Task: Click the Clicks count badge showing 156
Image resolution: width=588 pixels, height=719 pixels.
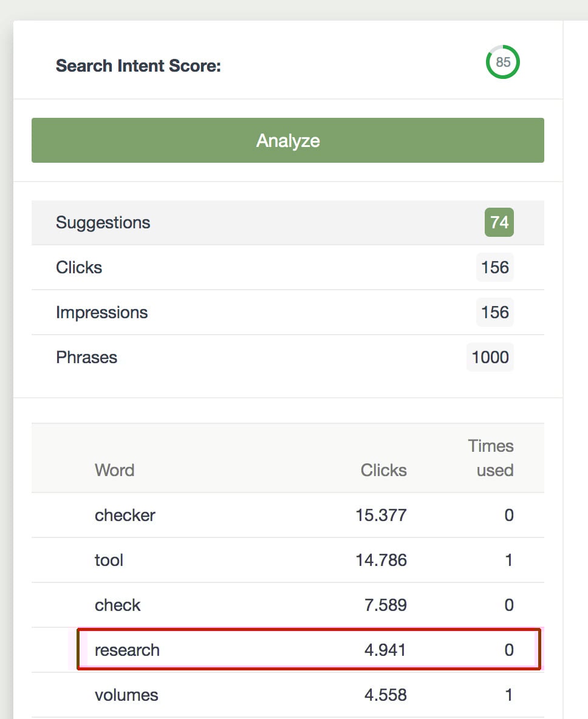Action: pyautogui.click(x=494, y=267)
